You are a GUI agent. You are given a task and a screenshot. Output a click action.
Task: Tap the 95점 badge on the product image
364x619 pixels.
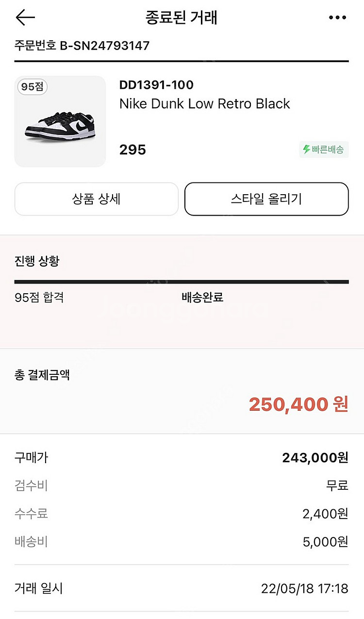[x=33, y=87]
